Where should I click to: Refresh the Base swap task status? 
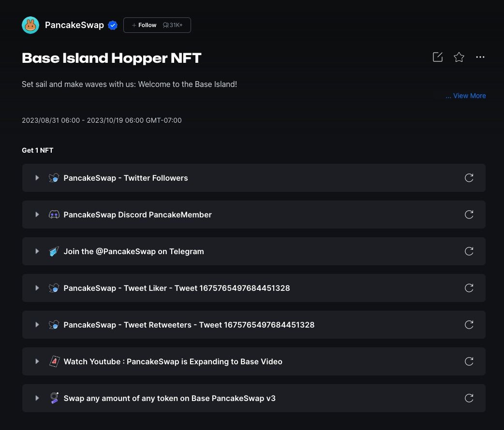coord(469,398)
